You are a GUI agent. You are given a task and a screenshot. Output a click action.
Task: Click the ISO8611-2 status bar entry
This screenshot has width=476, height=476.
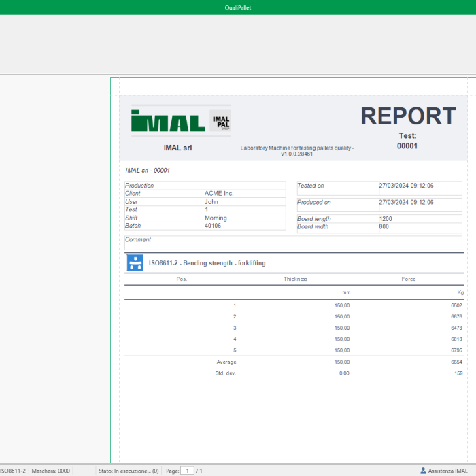click(13, 471)
